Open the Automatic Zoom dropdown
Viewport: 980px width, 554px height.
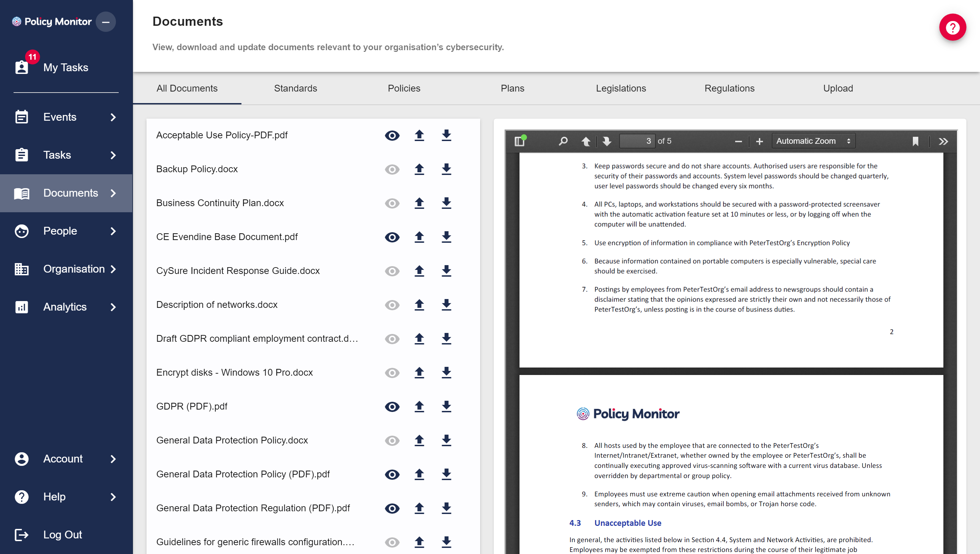tap(814, 141)
